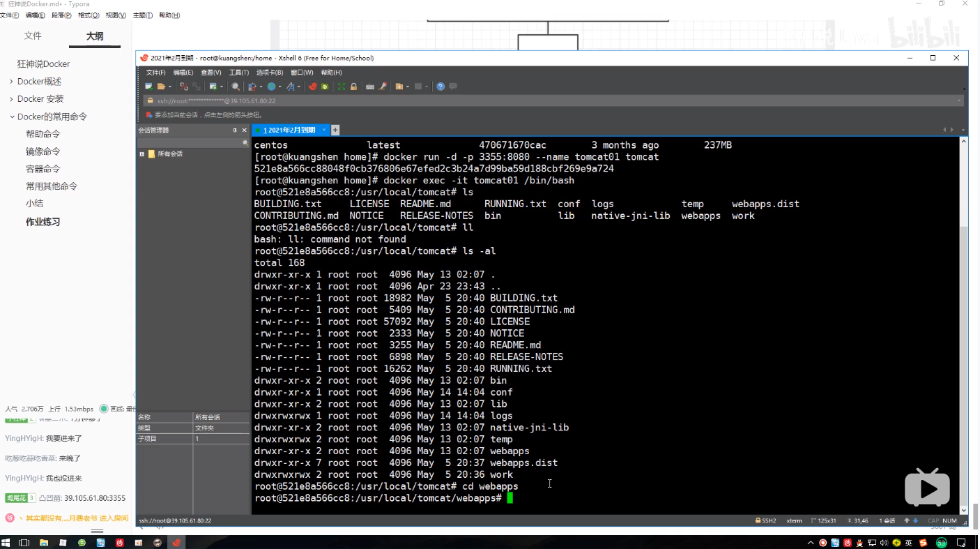Open Typora 主题(T) menu

tap(143, 15)
